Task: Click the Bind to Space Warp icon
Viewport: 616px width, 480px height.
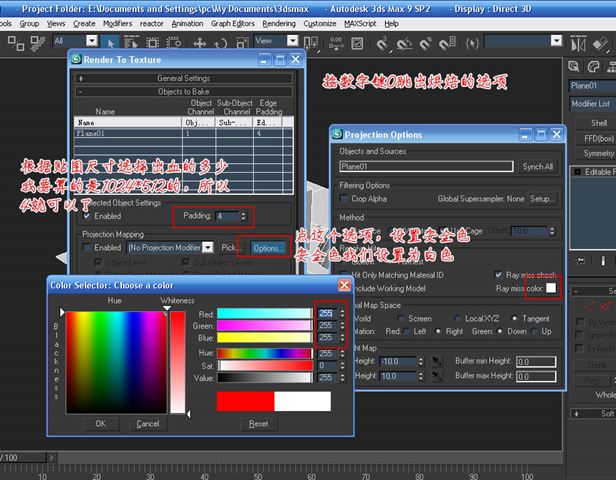Action: pos(38,43)
